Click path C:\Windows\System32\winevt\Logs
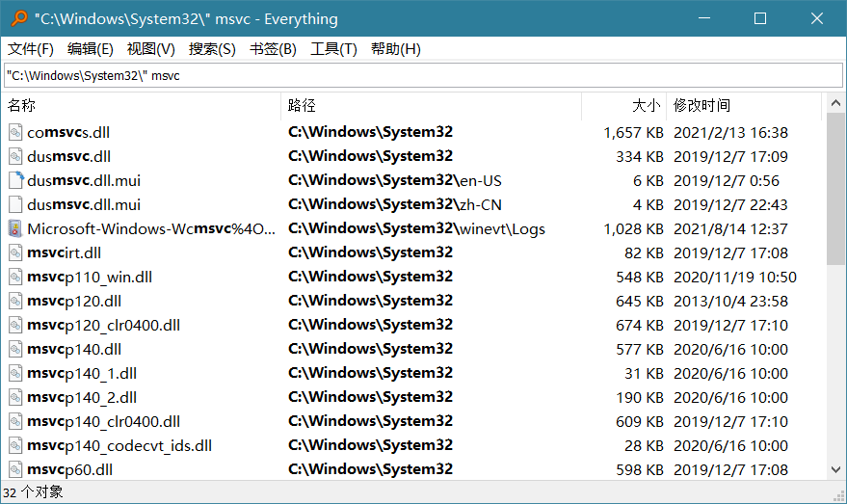 point(416,229)
